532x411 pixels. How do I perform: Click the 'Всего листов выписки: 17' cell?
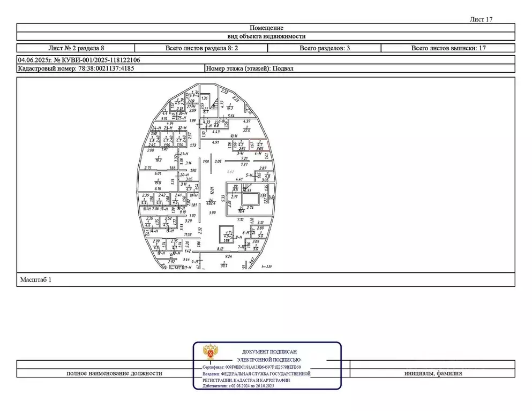pyautogui.click(x=448, y=48)
